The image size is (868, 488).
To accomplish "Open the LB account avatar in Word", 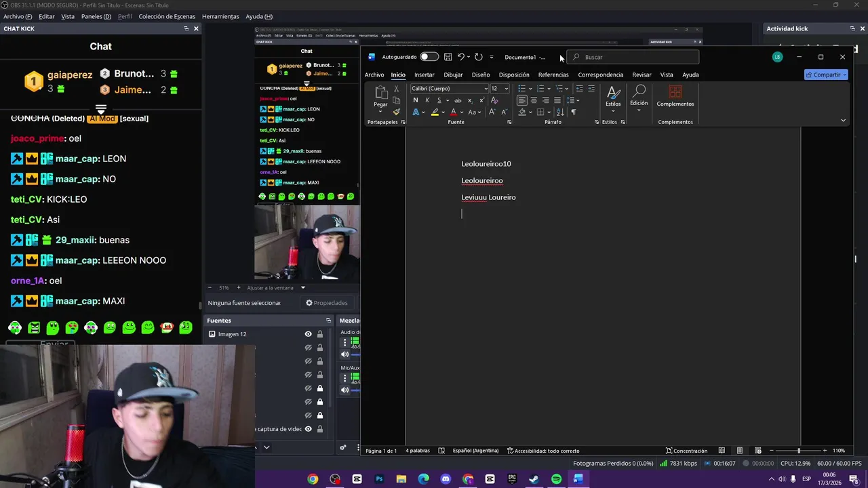I will click(778, 57).
